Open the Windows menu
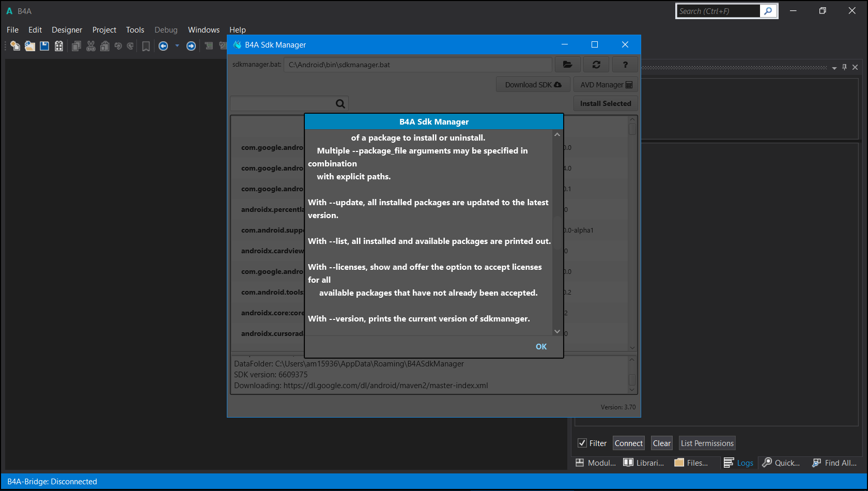Screen dimensions: 868x491 pyautogui.click(x=204, y=30)
